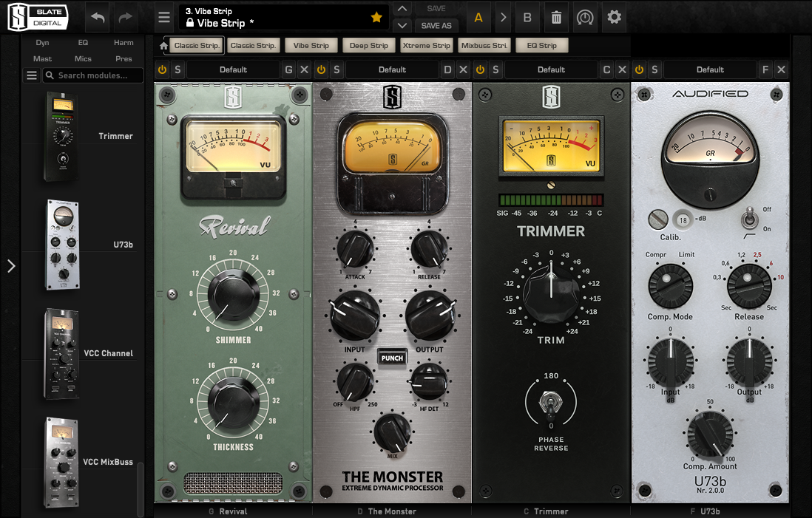Click the Revival THICKNESS knob
812x518 pixels.
pyautogui.click(x=233, y=402)
